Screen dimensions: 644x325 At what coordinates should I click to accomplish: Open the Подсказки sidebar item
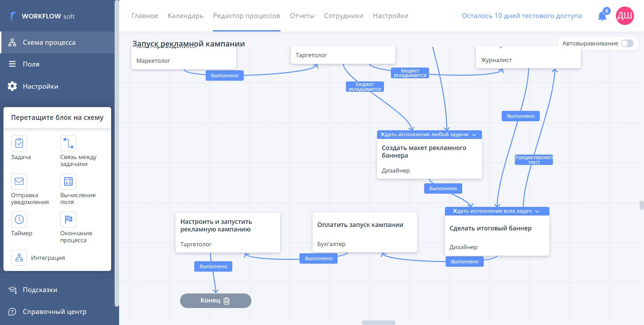57,290
